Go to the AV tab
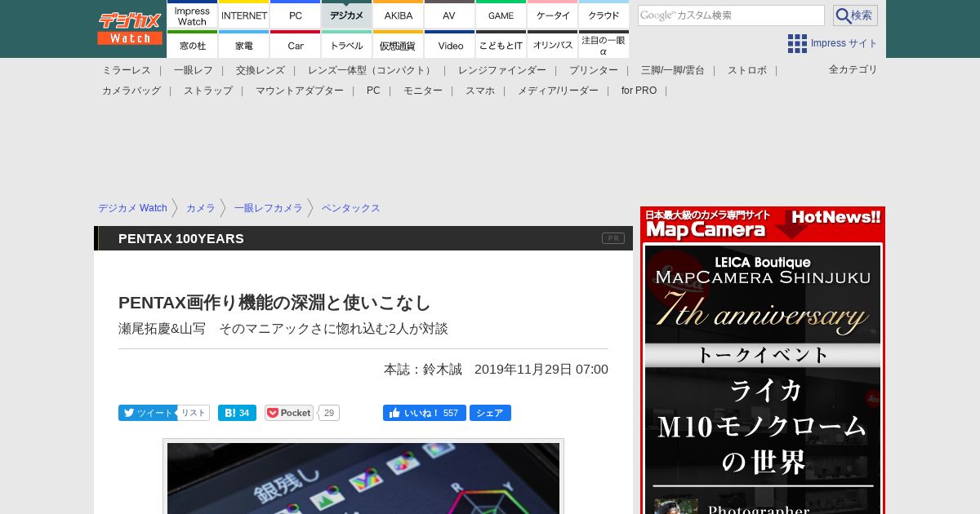 [449, 15]
